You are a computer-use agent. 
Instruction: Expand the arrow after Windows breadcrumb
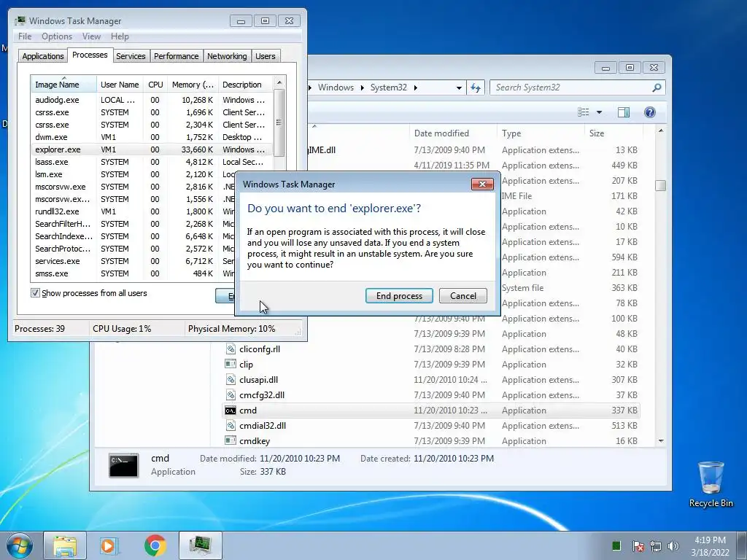(362, 87)
